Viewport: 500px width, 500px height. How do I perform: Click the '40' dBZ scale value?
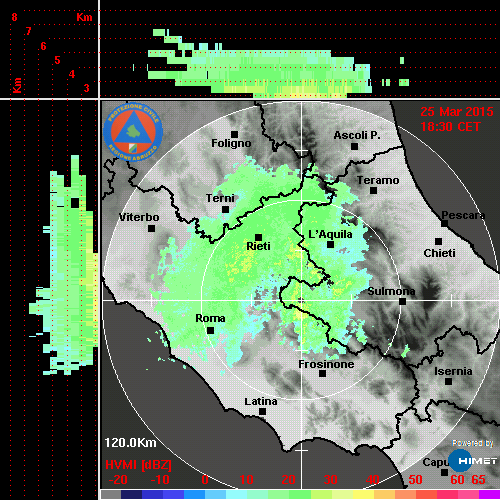coord(372,480)
